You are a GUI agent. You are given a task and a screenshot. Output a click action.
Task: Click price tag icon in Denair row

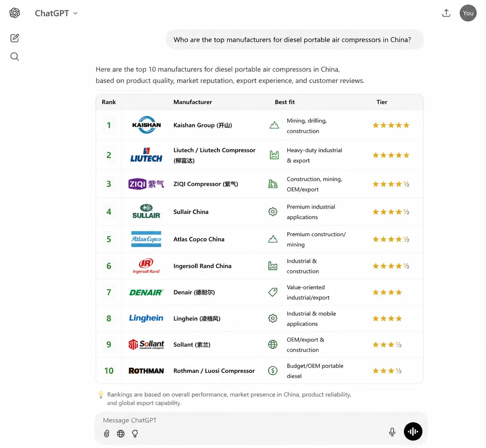coord(273,292)
